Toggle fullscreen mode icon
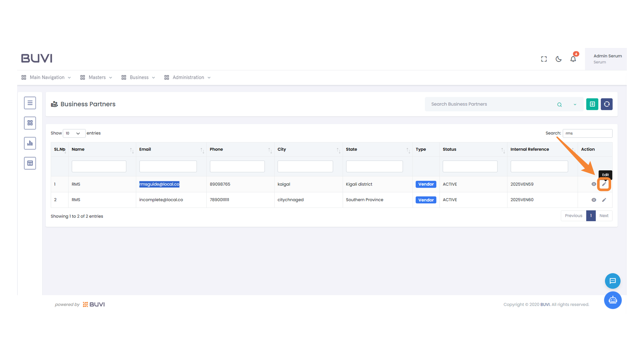 [x=544, y=59]
